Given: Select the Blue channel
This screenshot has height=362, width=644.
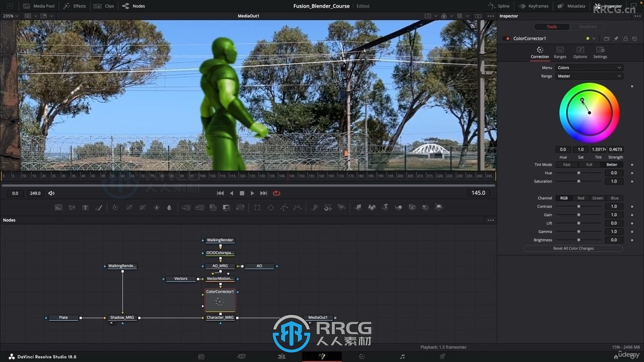Looking at the screenshot, I should click(x=614, y=198).
